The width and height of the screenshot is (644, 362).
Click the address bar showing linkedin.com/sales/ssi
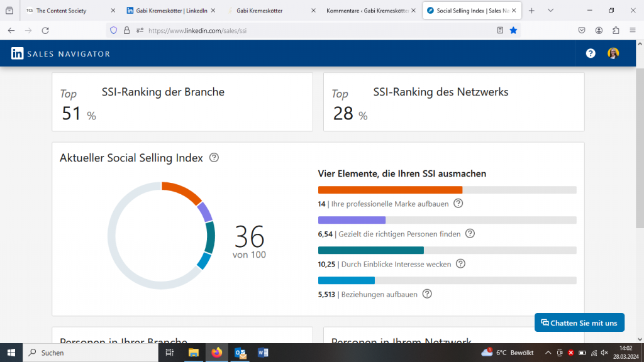coord(314,30)
